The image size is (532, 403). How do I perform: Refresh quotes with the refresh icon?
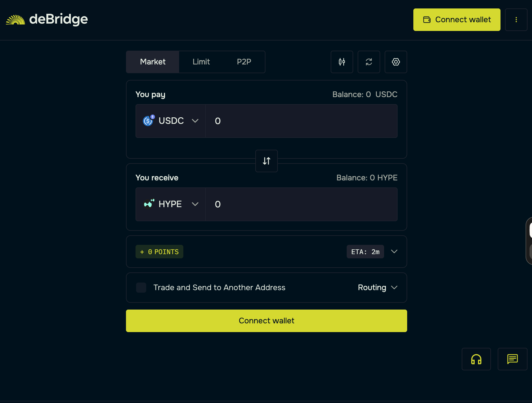click(369, 62)
